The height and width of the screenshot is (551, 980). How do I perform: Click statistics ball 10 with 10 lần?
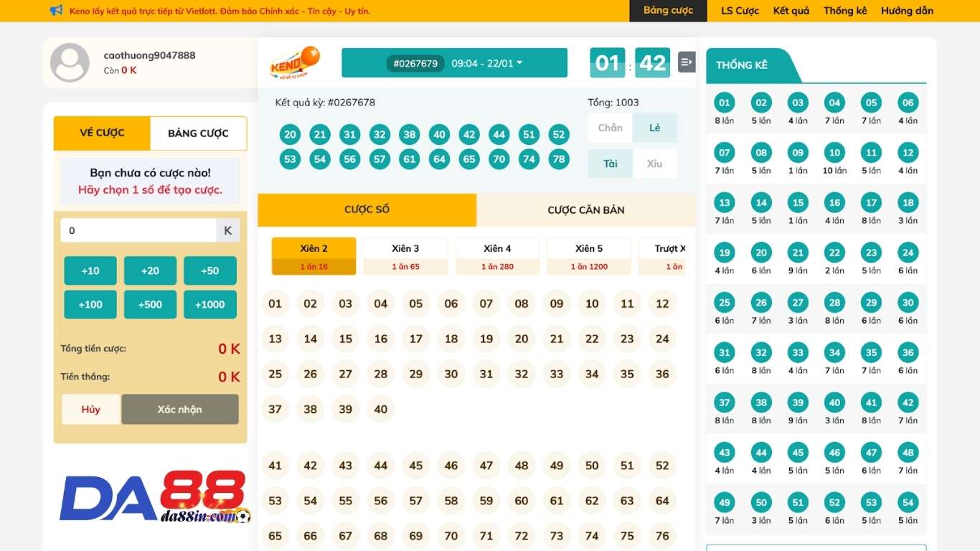[x=834, y=153]
